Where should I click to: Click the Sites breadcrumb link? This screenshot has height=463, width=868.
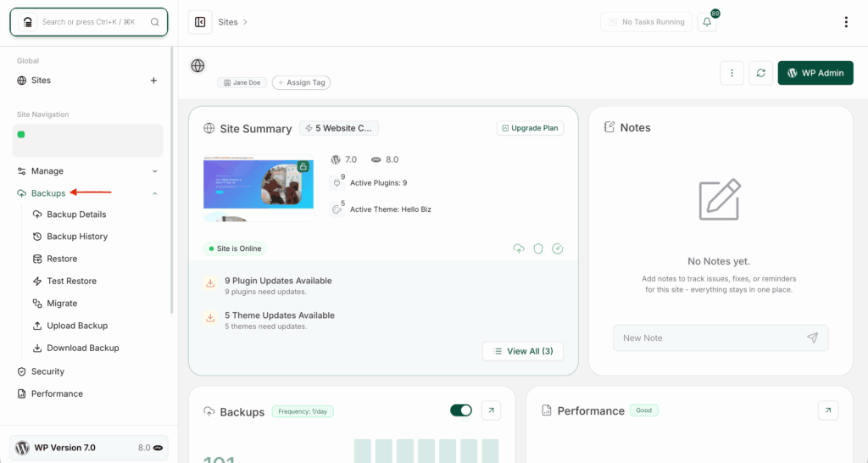pyautogui.click(x=227, y=22)
